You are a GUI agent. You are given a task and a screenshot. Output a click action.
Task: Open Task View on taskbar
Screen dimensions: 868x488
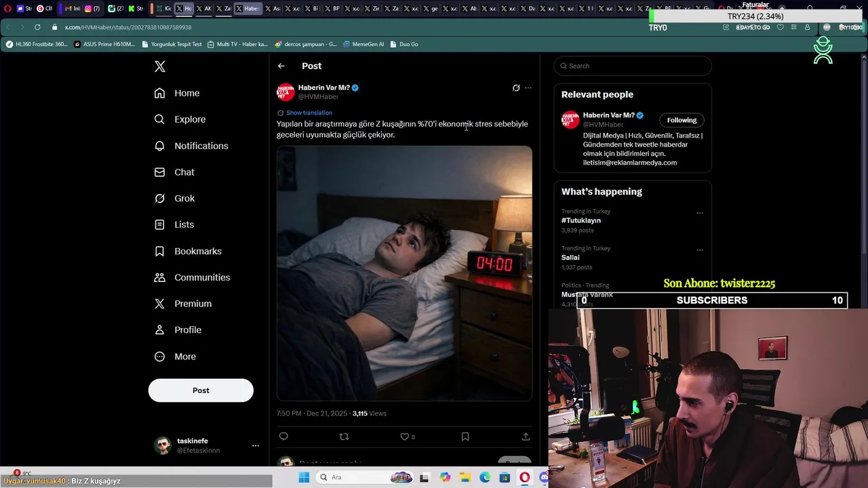pos(425,478)
